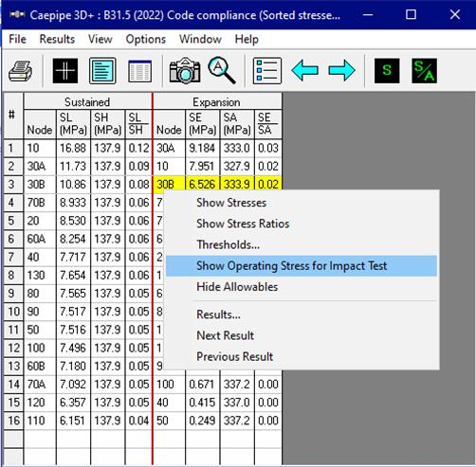Viewport: 476px width, 467px height.
Task: Click highlighted expansion node 30B cell
Action: point(169,185)
